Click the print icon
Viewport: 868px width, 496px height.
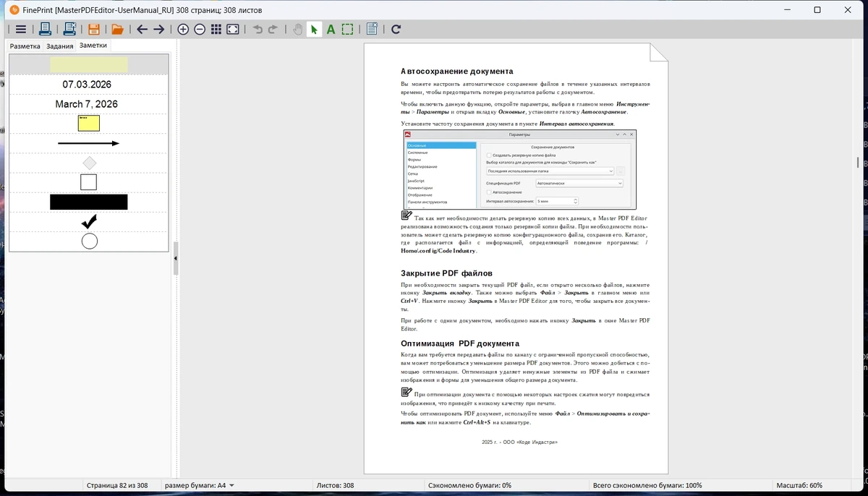(x=45, y=30)
